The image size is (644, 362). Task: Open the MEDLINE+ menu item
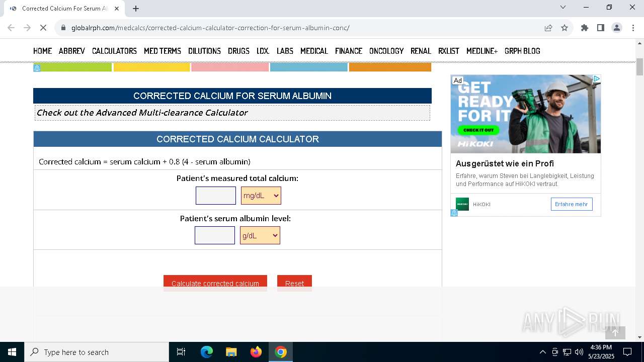[482, 51]
